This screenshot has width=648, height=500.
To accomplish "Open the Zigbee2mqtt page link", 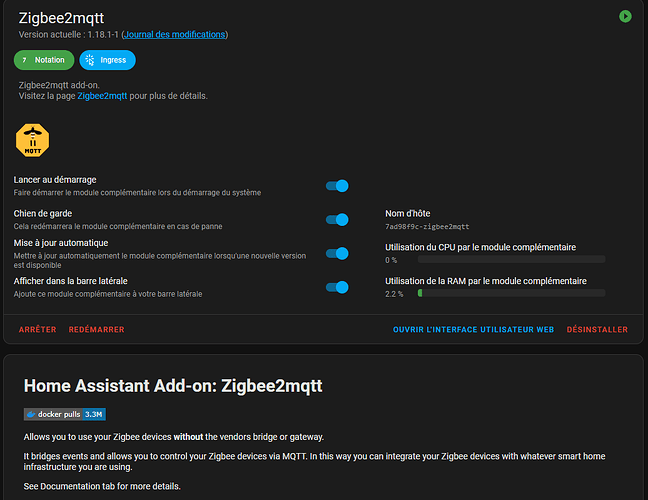I will tap(102, 96).
